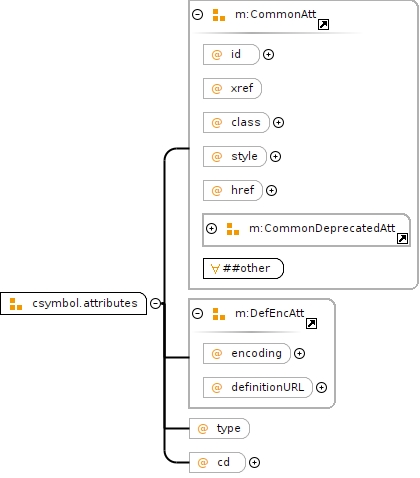
Task: Collapse the m:CommonAtt group
Action: 197,14
